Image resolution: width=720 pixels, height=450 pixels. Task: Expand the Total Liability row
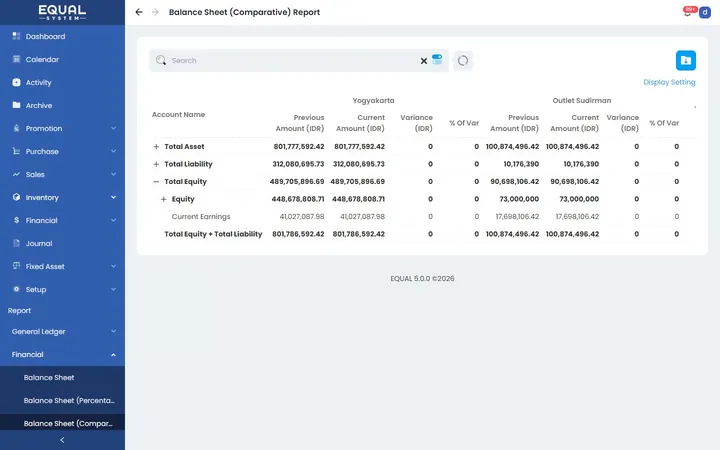coord(156,164)
